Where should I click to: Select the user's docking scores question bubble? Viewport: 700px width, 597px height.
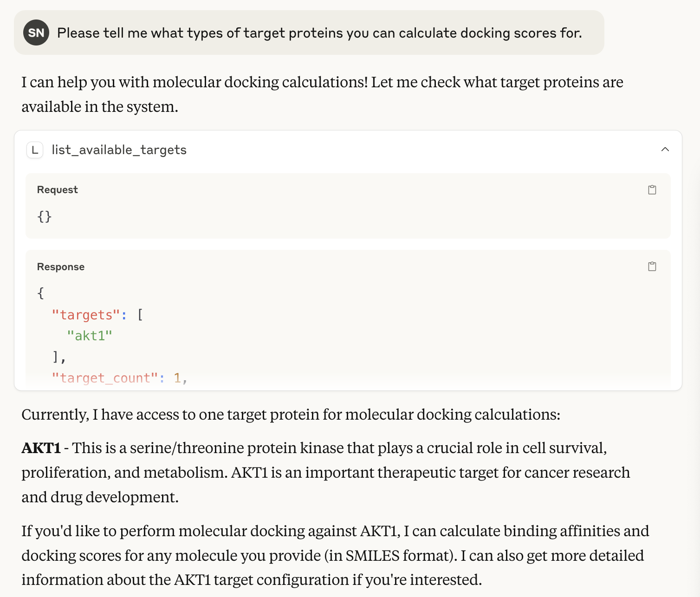pyautogui.click(x=309, y=32)
